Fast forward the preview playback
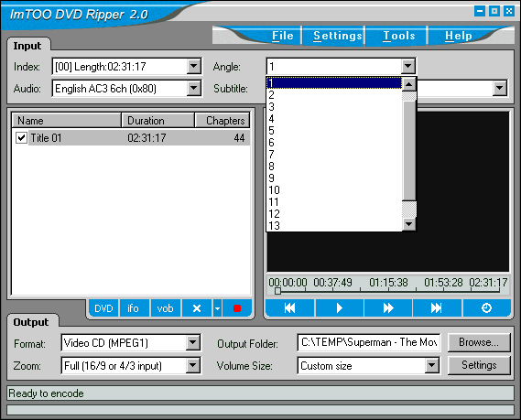The image size is (521, 420). 388,308
